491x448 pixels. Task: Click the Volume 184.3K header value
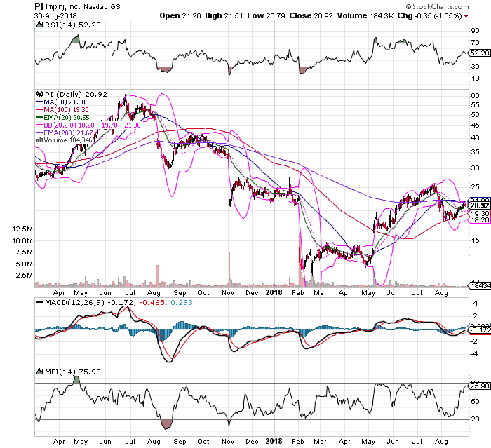click(x=365, y=15)
